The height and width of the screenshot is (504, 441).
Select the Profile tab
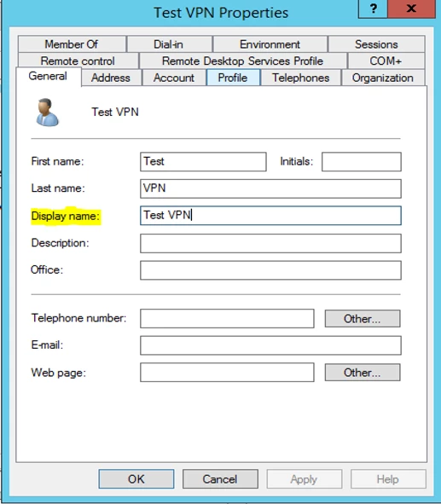233,78
